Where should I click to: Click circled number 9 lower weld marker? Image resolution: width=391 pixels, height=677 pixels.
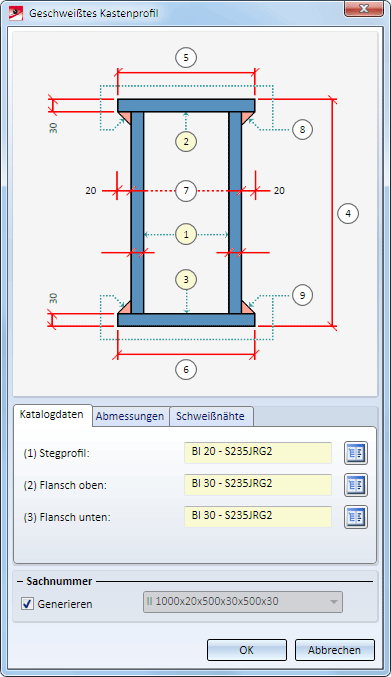302,295
